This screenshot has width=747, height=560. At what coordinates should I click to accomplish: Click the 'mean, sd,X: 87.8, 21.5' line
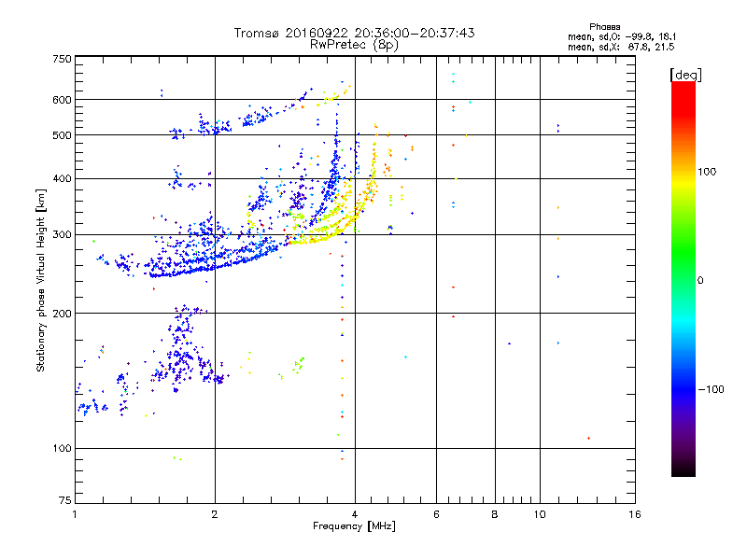tap(621, 47)
